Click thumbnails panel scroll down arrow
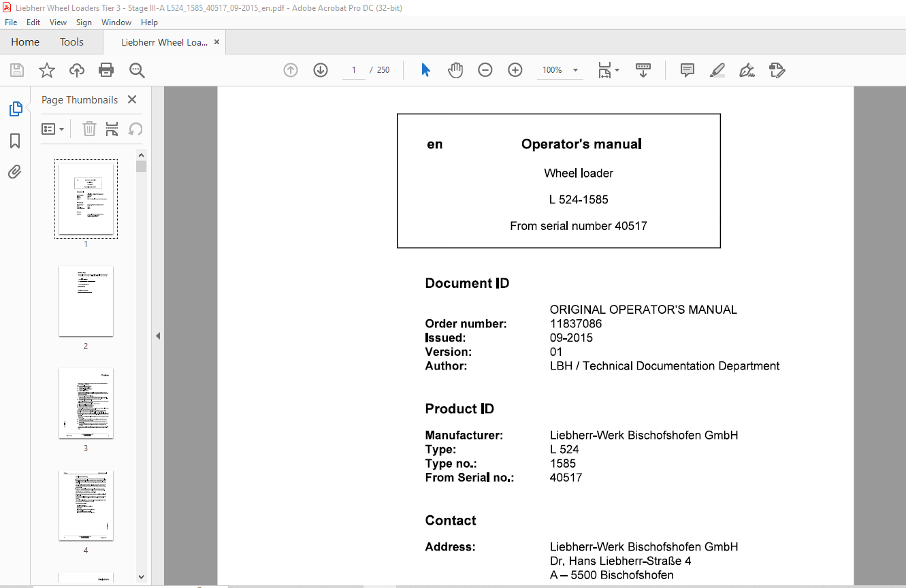This screenshot has height=588, width=906. click(141, 577)
